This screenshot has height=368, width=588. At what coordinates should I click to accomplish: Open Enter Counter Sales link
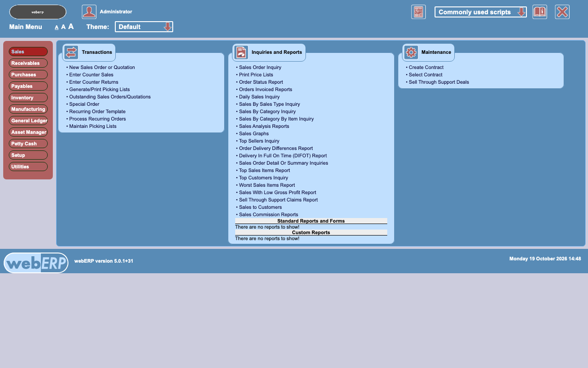pos(91,75)
